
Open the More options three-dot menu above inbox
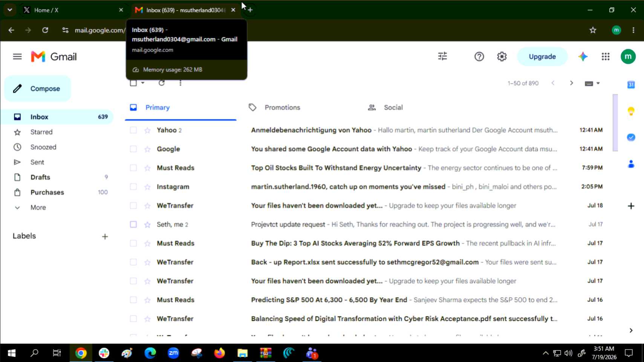pyautogui.click(x=181, y=83)
